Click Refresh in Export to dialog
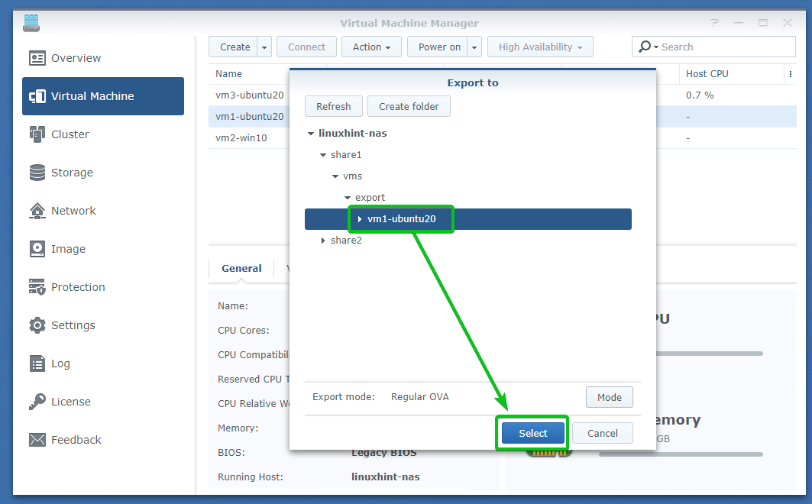 (x=334, y=107)
